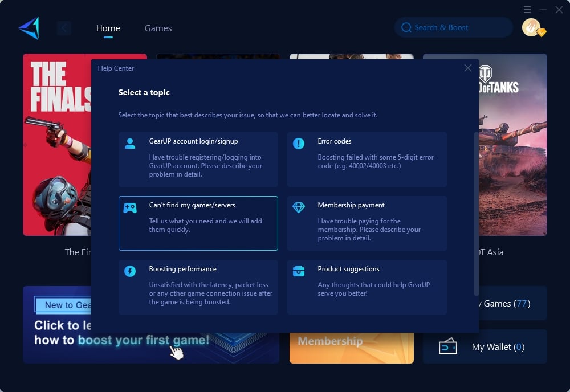Click the My Wallet icon
This screenshot has width=570, height=392.
coord(448,346)
